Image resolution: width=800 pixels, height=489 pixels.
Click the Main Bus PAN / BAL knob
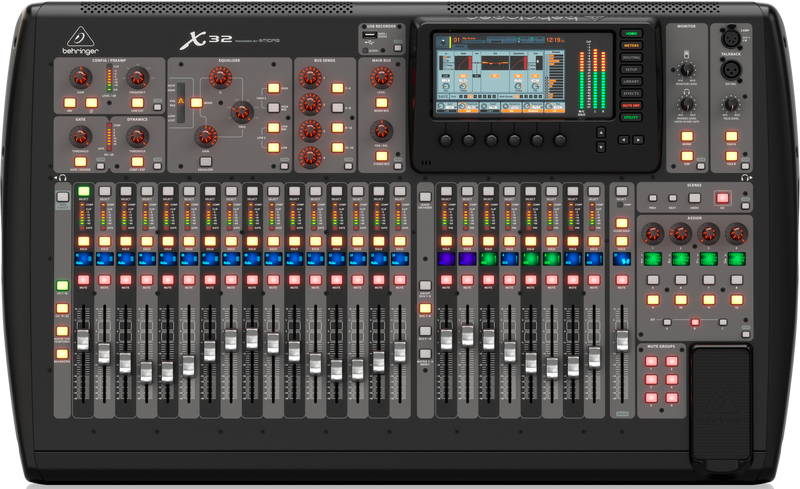pos(381,131)
